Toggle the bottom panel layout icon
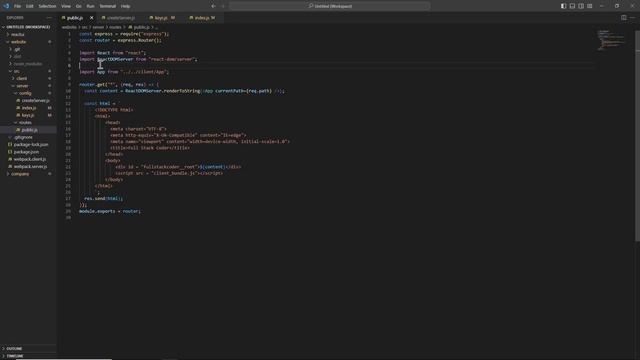 coord(572,6)
